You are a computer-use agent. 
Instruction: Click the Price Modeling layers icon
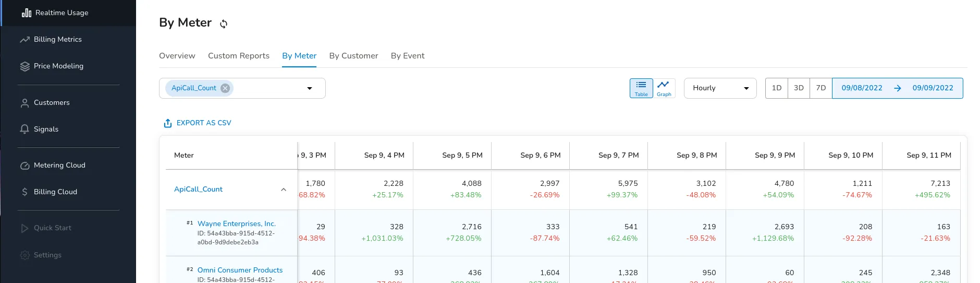point(24,66)
